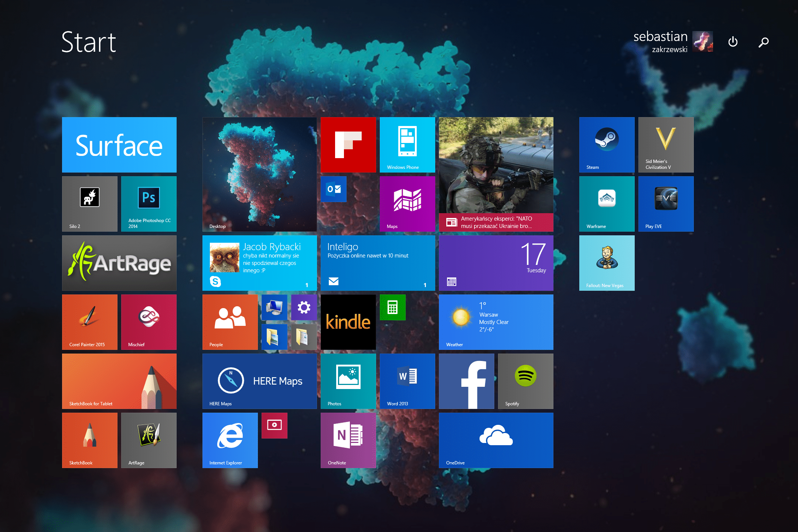Open the Weather tile for Warsaw
Image resolution: width=798 pixels, height=532 pixels.
point(496,322)
